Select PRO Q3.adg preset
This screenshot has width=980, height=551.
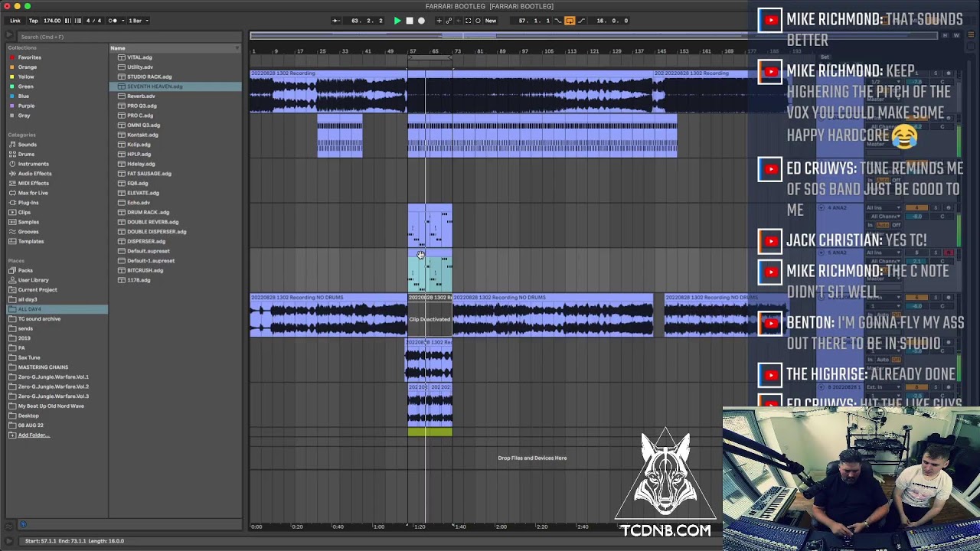coord(142,106)
